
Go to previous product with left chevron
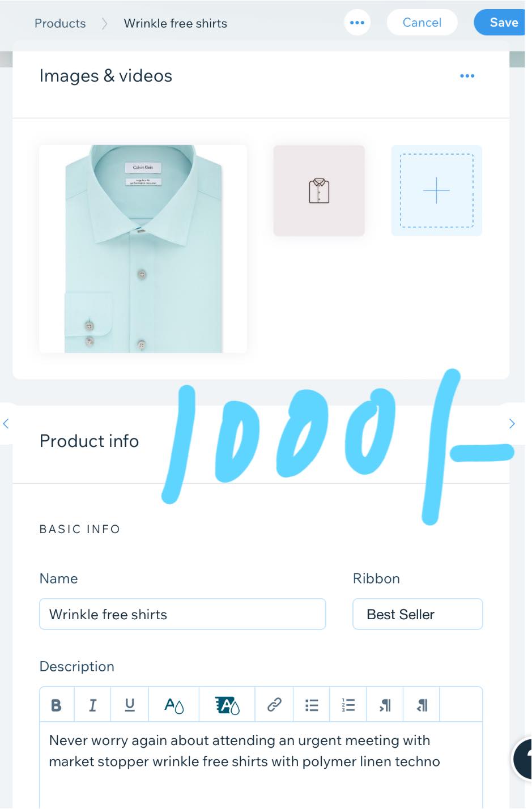[6, 423]
